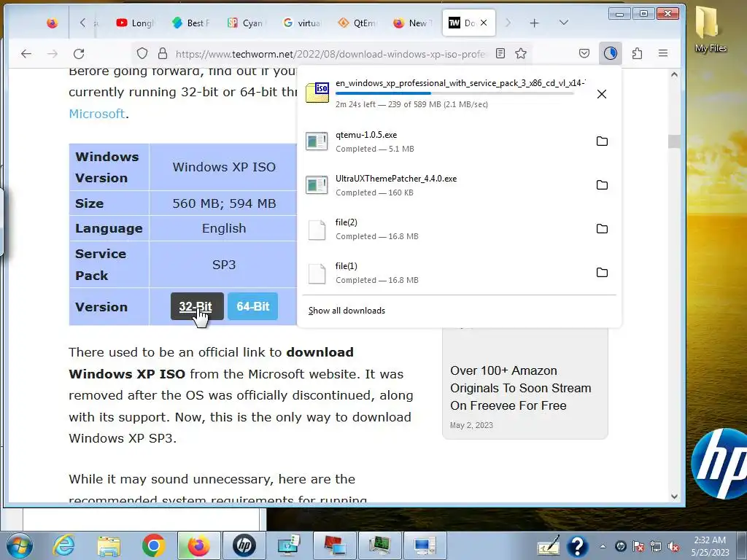This screenshot has width=747, height=560.
Task: Click the taskbar clock showing 2:32 AM
Action: coord(710,546)
